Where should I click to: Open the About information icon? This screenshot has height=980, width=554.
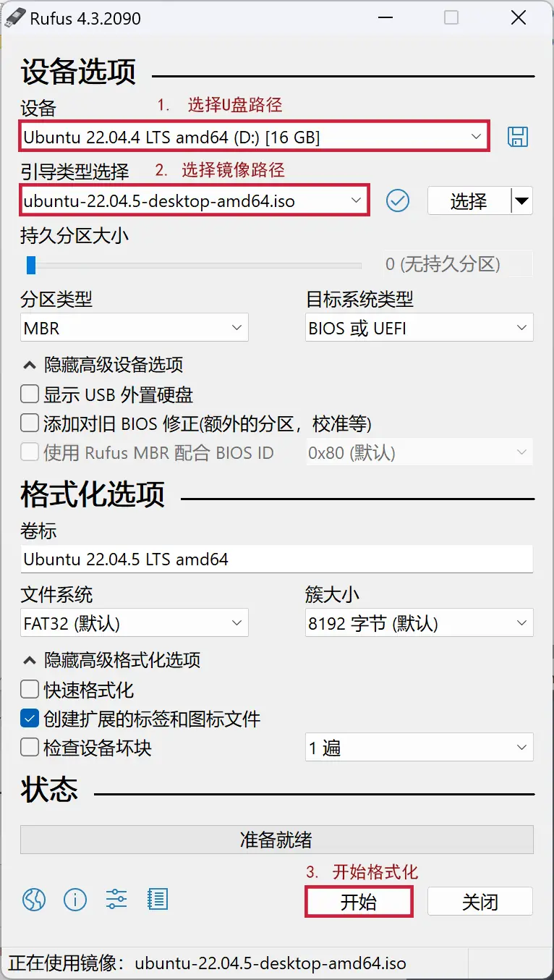[x=75, y=900]
